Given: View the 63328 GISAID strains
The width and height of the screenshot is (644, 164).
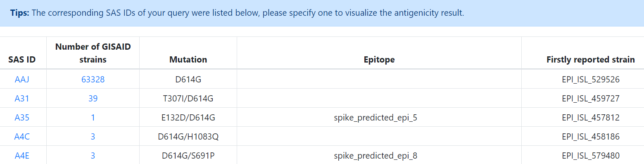Looking at the screenshot, I should [x=93, y=80].
